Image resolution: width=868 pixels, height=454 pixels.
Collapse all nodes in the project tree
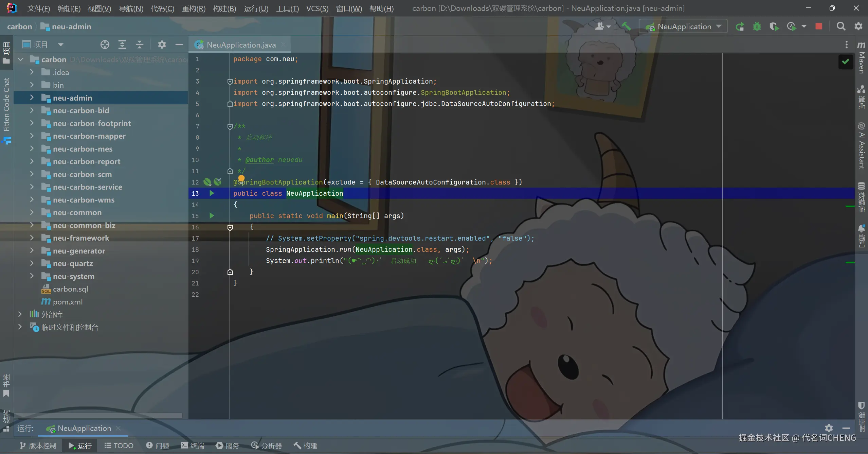coord(140,45)
